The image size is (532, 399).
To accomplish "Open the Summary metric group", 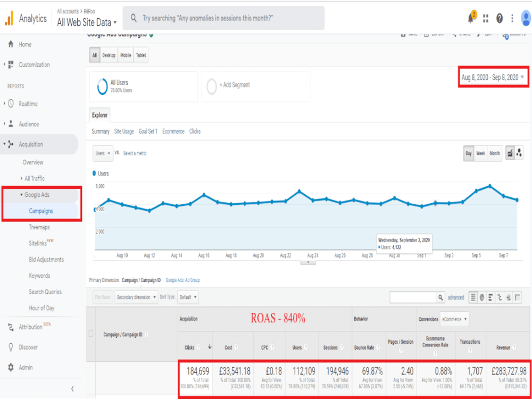I will pos(101,131).
